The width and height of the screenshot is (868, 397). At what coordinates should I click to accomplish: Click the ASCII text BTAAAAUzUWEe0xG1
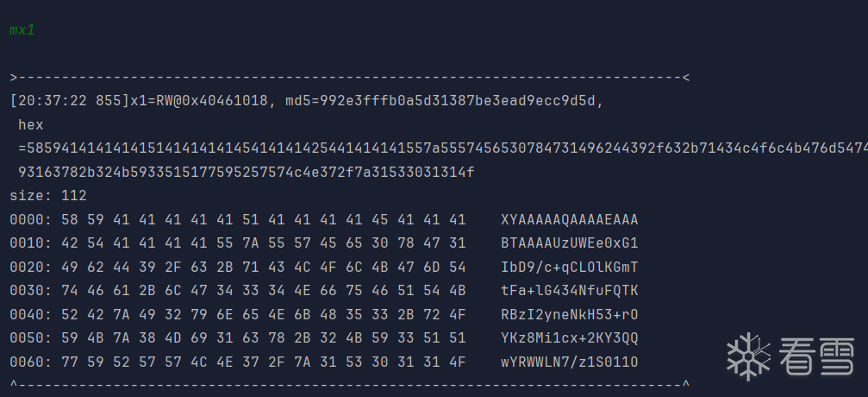click(x=570, y=243)
